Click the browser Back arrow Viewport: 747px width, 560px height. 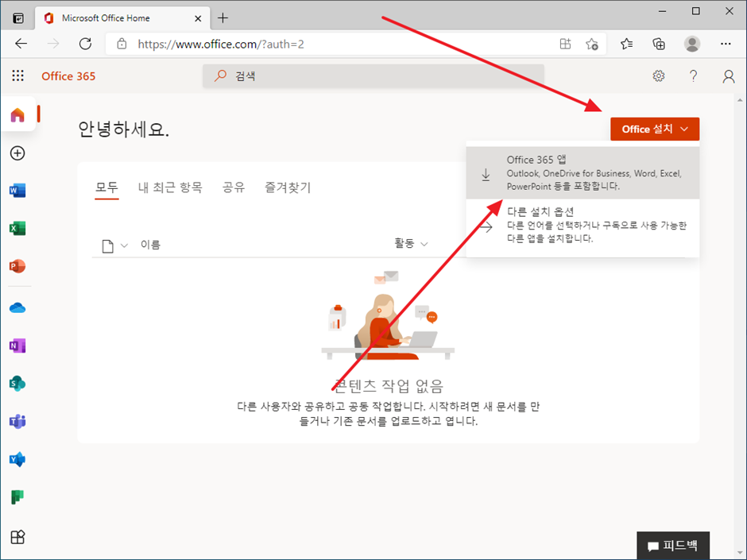click(x=21, y=44)
